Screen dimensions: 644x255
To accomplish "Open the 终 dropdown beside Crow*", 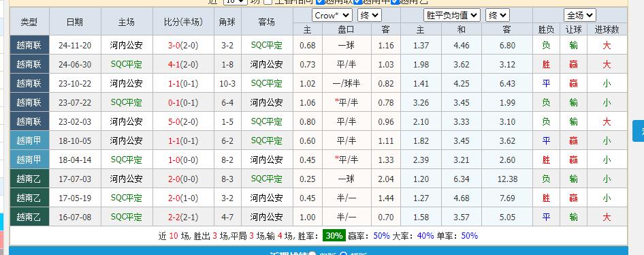I will pyautogui.click(x=370, y=16).
